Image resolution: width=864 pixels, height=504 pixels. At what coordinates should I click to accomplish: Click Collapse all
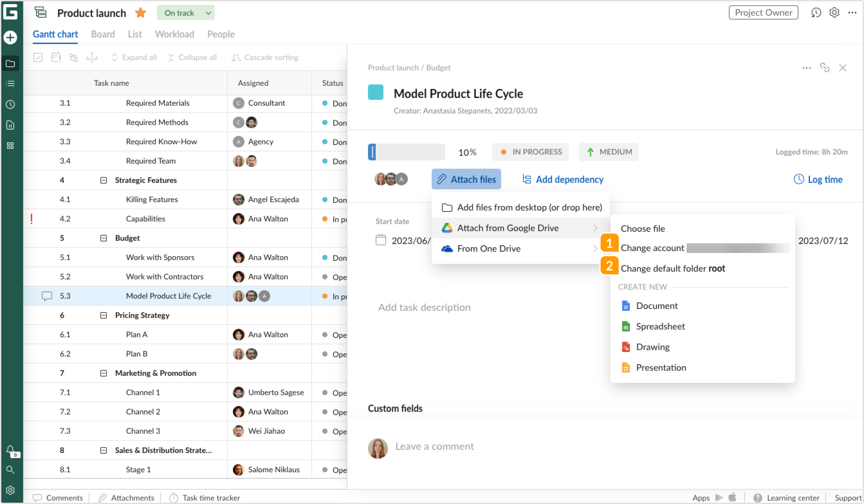click(192, 57)
